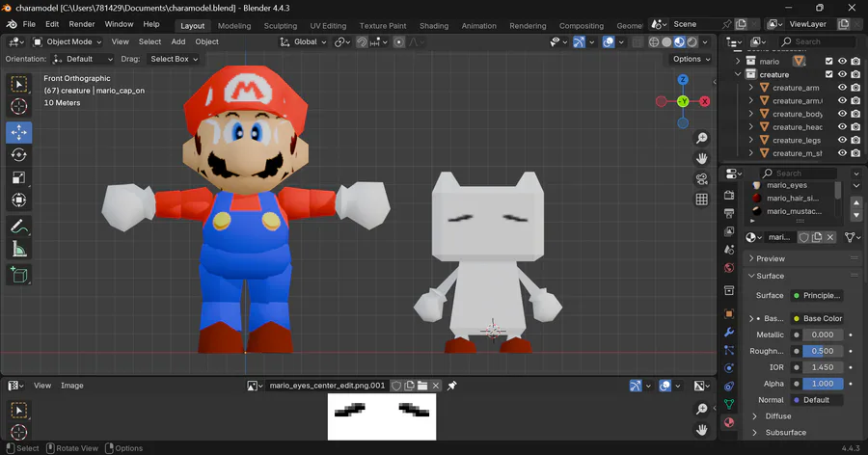Pin the image in the image editor
The image size is (868, 455).
pyautogui.click(x=451, y=386)
